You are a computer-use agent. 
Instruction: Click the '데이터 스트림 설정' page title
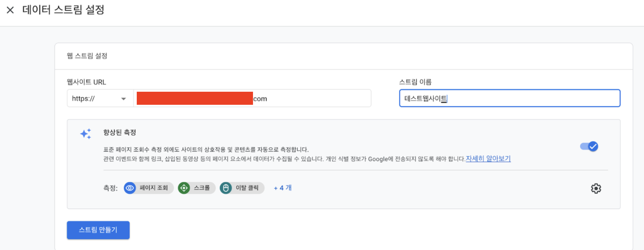pos(63,10)
